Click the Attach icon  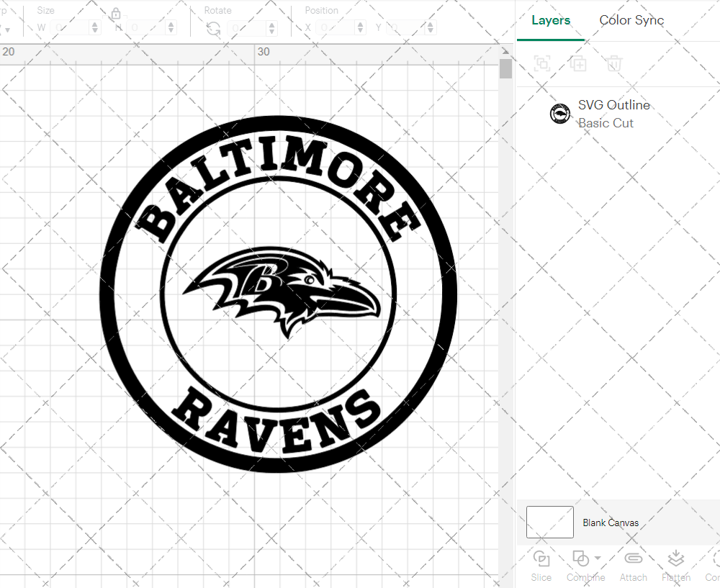[634, 558]
